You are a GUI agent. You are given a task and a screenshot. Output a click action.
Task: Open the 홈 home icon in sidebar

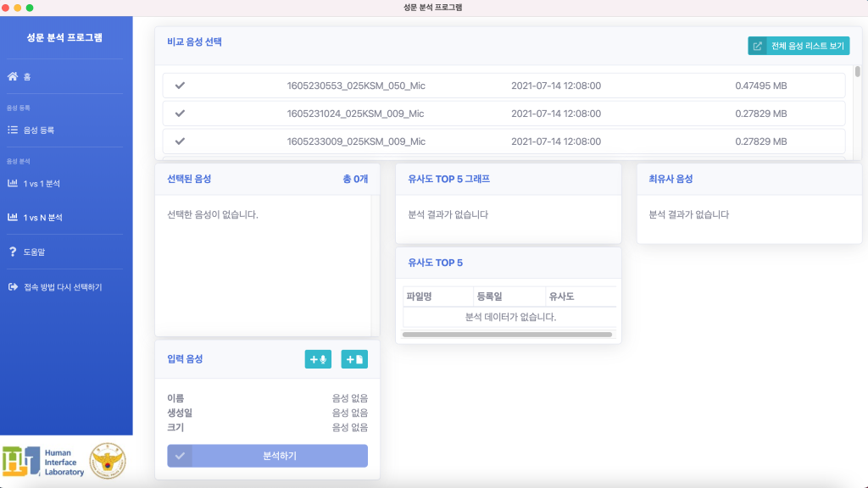[x=12, y=76]
